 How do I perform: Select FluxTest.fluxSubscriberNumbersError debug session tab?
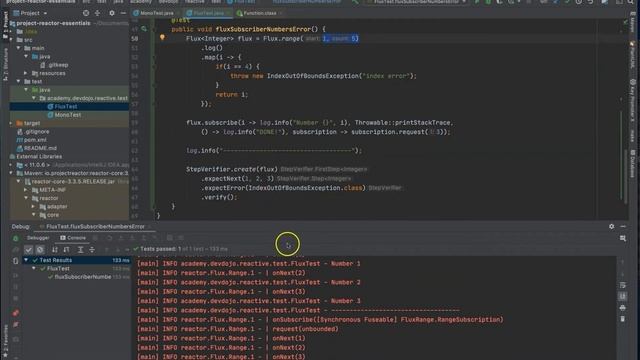click(95, 227)
